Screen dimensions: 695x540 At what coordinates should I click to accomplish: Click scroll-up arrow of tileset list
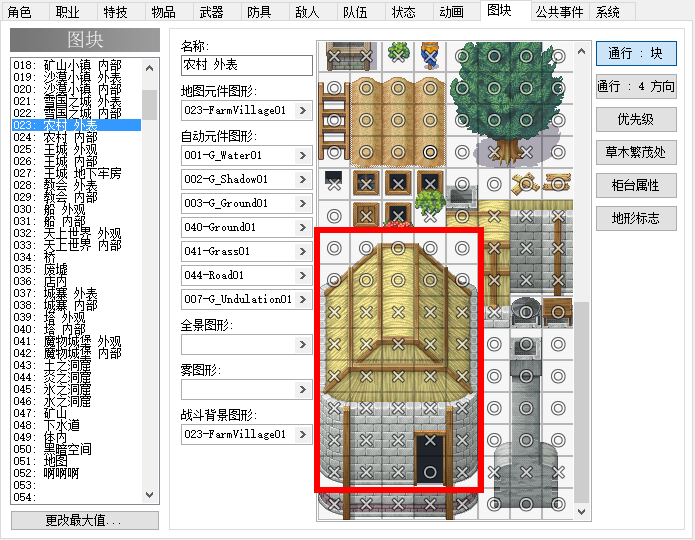coord(150,68)
